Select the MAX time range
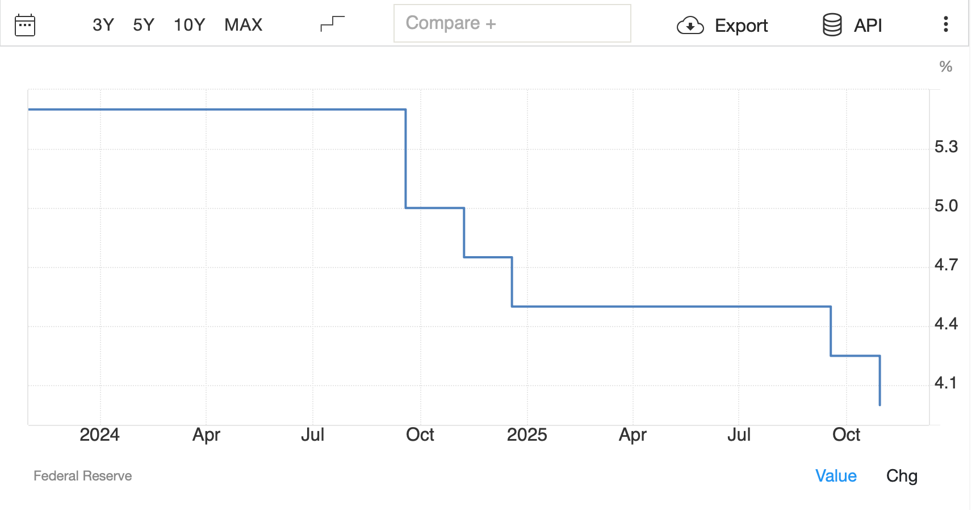Viewport: 980px width, 510px height. 243,24
